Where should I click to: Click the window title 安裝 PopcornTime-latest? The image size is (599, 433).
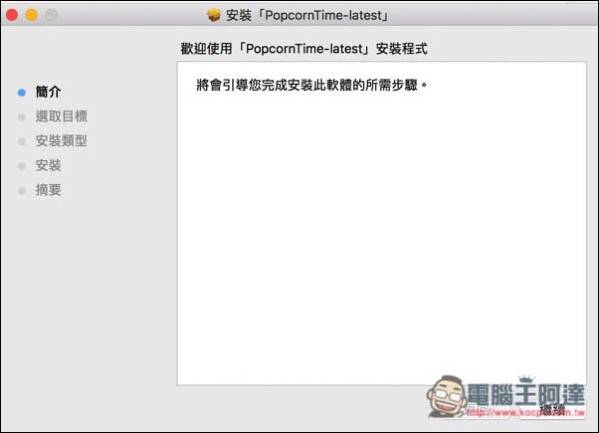[x=307, y=15]
